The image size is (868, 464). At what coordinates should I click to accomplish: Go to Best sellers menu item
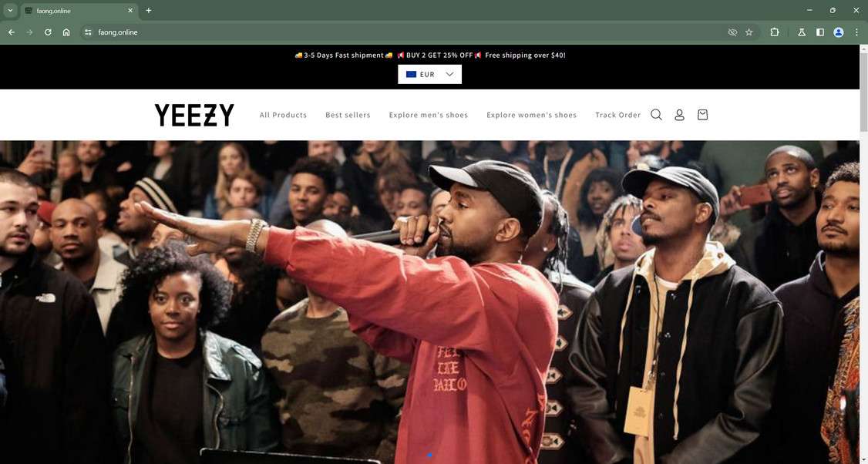tap(348, 115)
